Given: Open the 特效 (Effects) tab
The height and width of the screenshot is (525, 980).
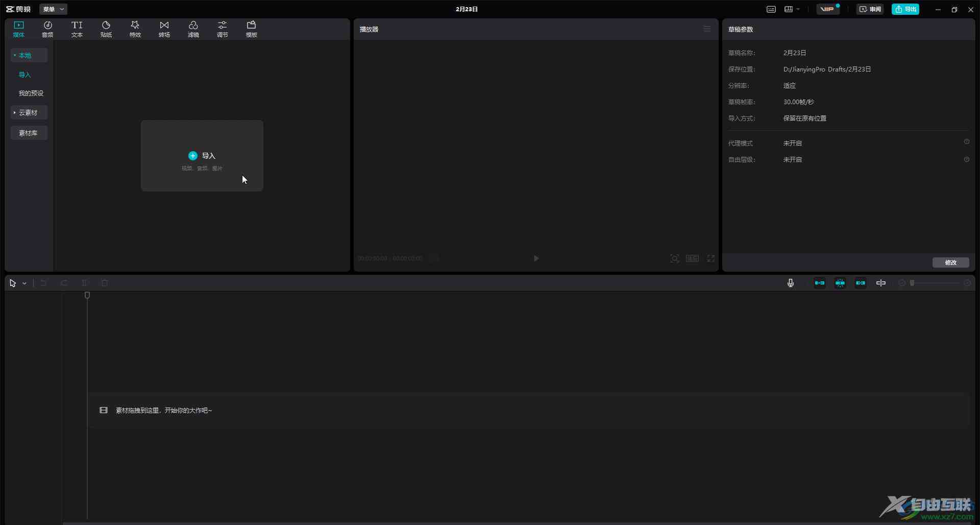Looking at the screenshot, I should pyautogui.click(x=135, y=29).
